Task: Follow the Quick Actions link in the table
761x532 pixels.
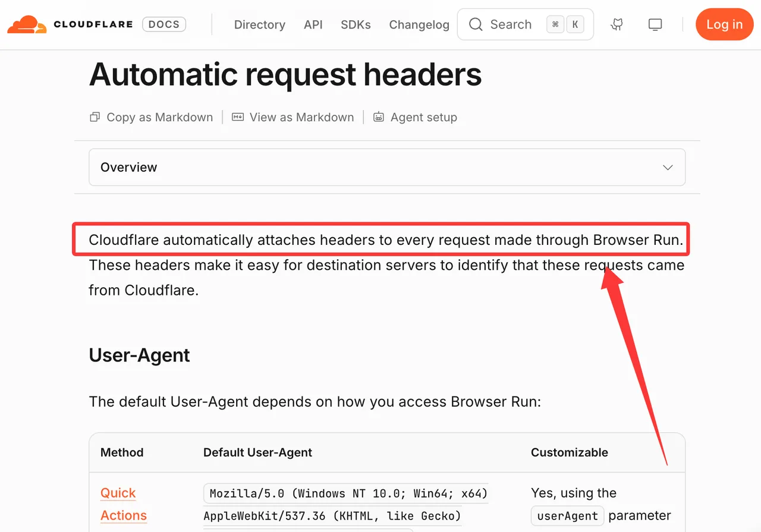Action: point(124,504)
